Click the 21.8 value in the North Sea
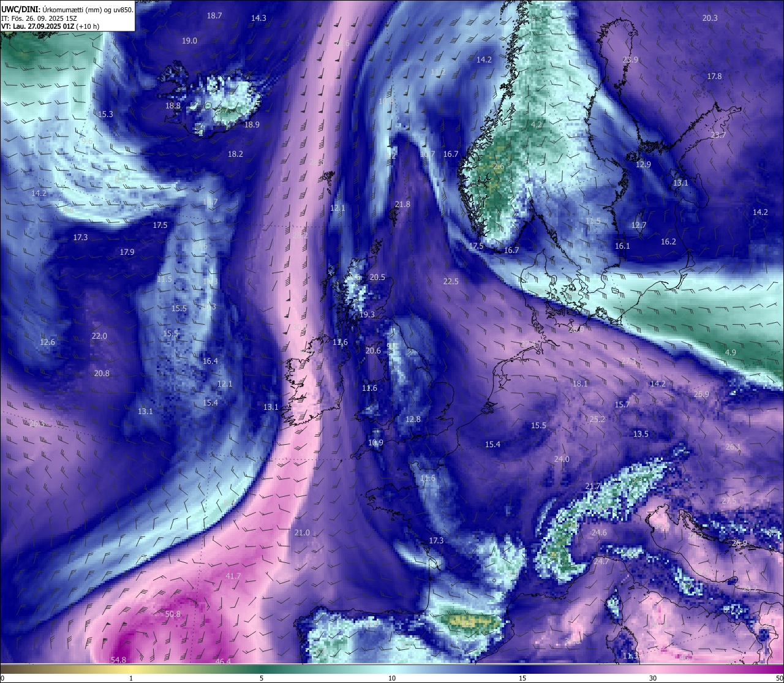Viewport: 784px width, 683px height. click(402, 205)
